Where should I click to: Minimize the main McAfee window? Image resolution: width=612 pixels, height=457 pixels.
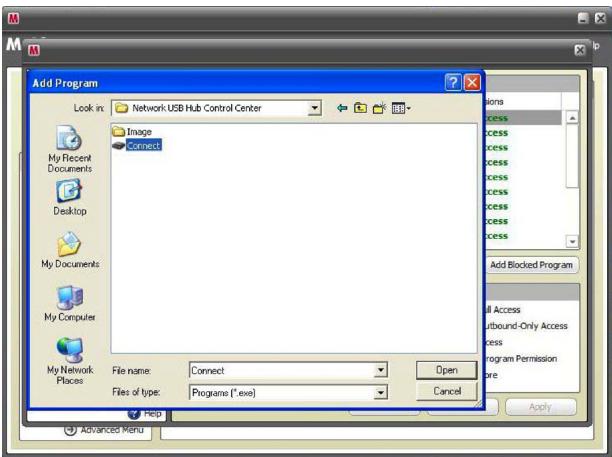tap(583, 18)
